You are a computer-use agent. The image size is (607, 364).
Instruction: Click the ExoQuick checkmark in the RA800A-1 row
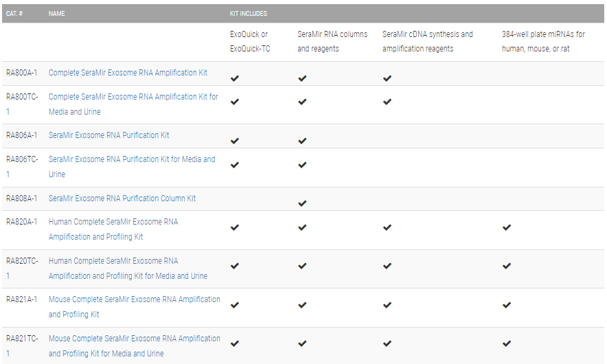235,78
